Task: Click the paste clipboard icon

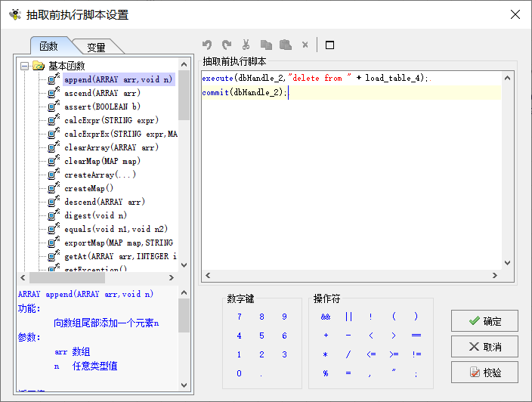Action: (x=286, y=45)
